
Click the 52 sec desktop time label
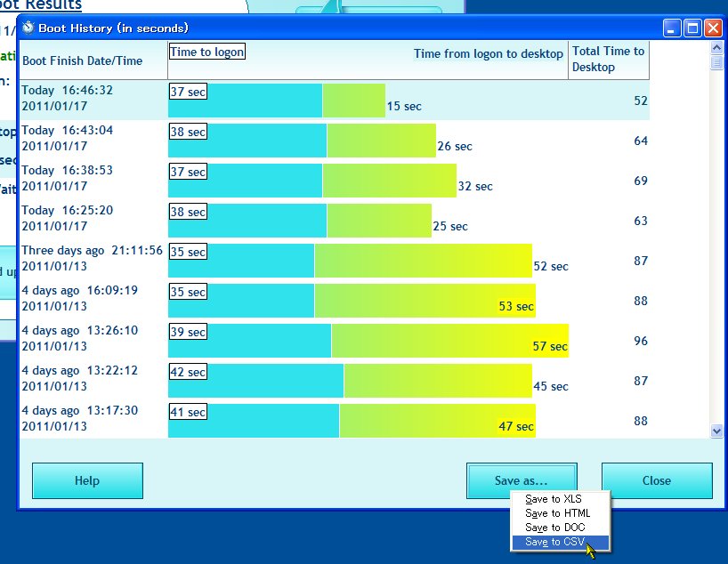[x=551, y=267]
